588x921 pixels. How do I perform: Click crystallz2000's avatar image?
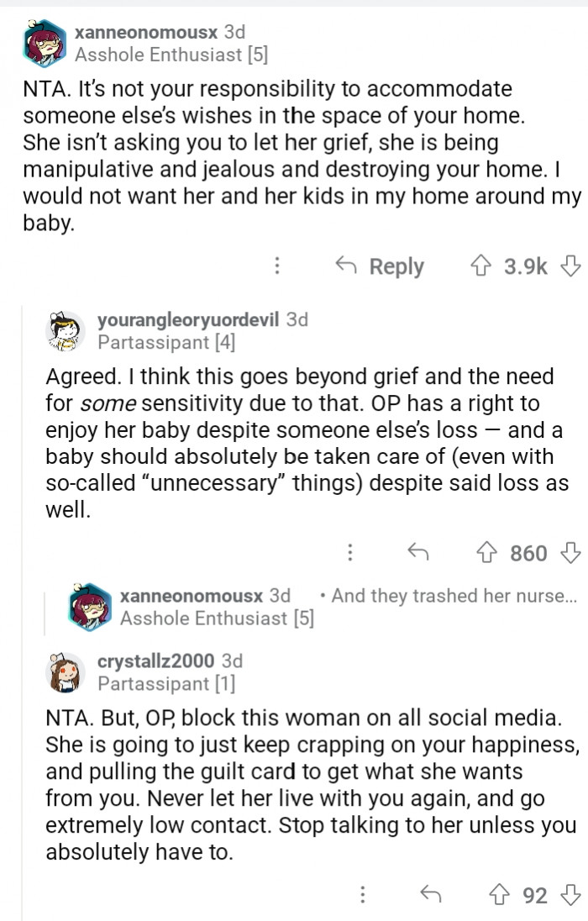(x=66, y=671)
